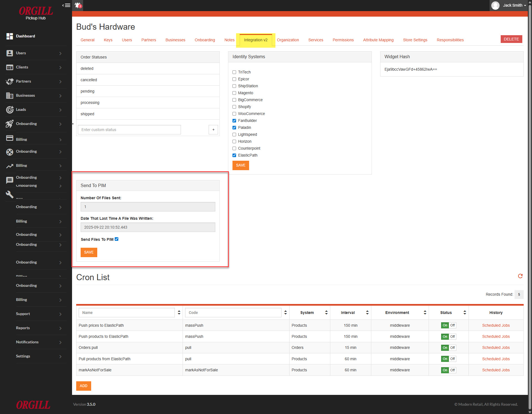Click the lifebuoy icon in sidebar
This screenshot has height=414, width=532.
tap(10, 152)
